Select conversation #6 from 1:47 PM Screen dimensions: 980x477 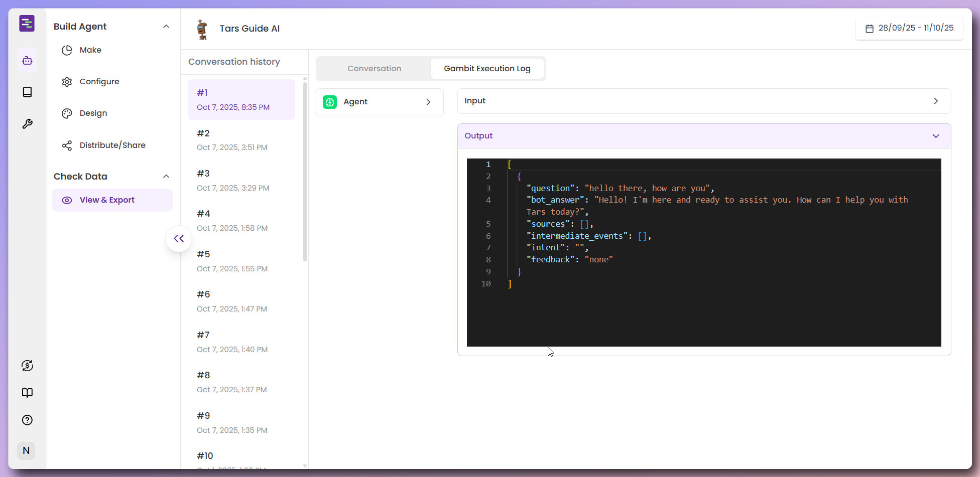click(x=241, y=301)
